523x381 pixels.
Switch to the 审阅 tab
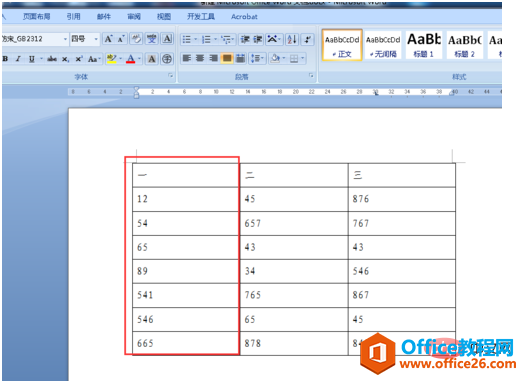pyautogui.click(x=134, y=16)
